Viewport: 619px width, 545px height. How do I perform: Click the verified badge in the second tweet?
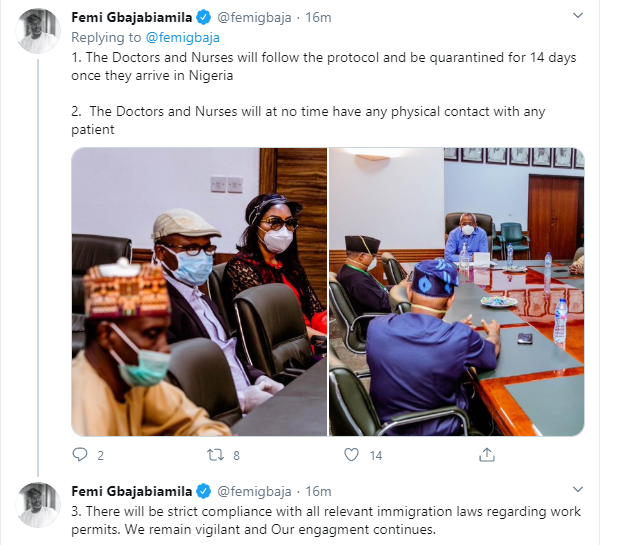tap(204, 491)
